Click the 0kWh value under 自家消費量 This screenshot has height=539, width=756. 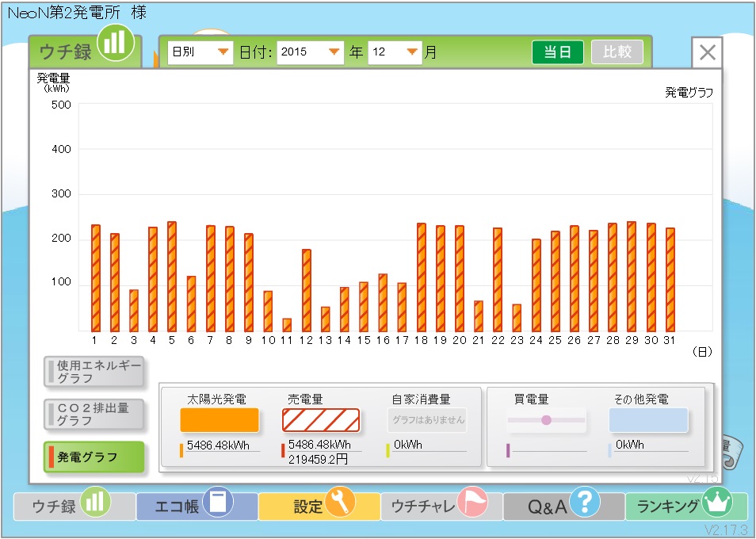click(x=408, y=445)
